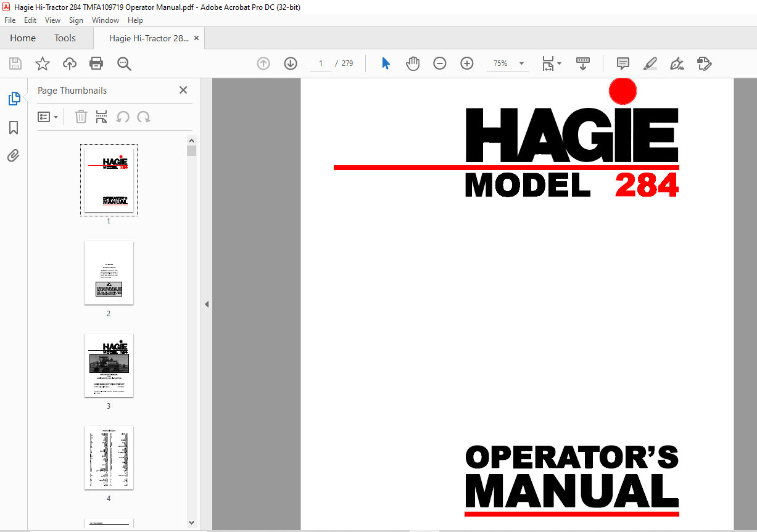Open thumbnail options menu dropdown
Screen dimensions: 757x532
click(x=48, y=117)
